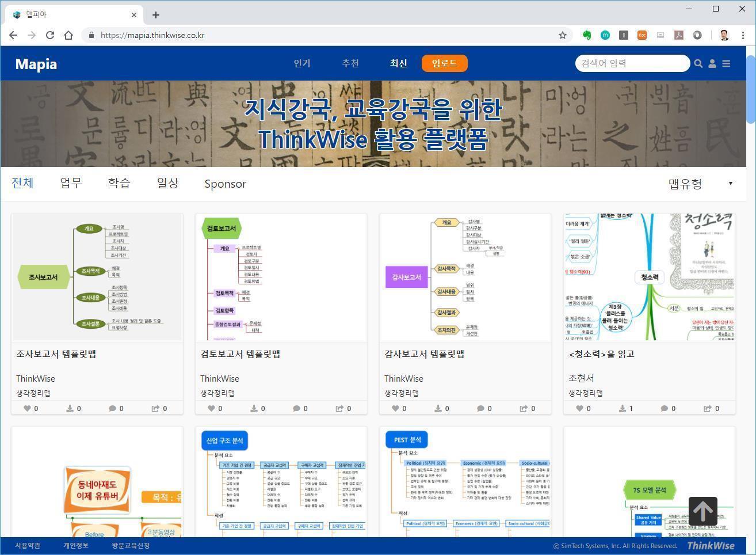Open the 조사보고서 템플릿맵 title

point(56,354)
